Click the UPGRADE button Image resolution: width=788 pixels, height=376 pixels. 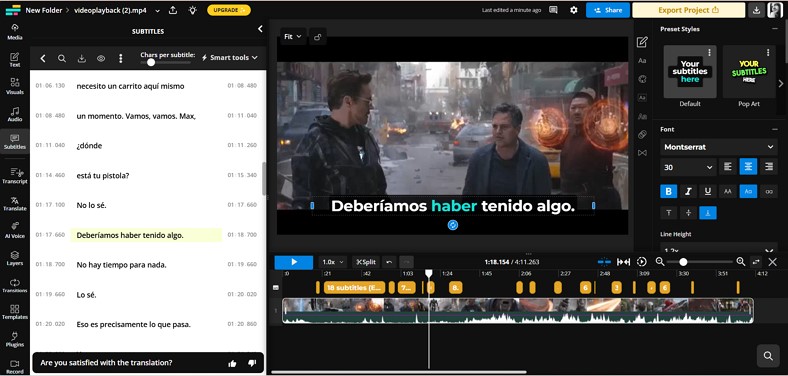click(x=229, y=10)
